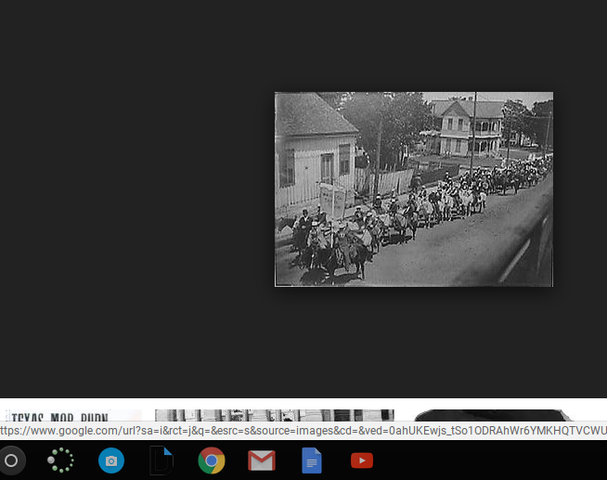
Task: Open Google Chrome from the shelf
Action: click(x=211, y=460)
